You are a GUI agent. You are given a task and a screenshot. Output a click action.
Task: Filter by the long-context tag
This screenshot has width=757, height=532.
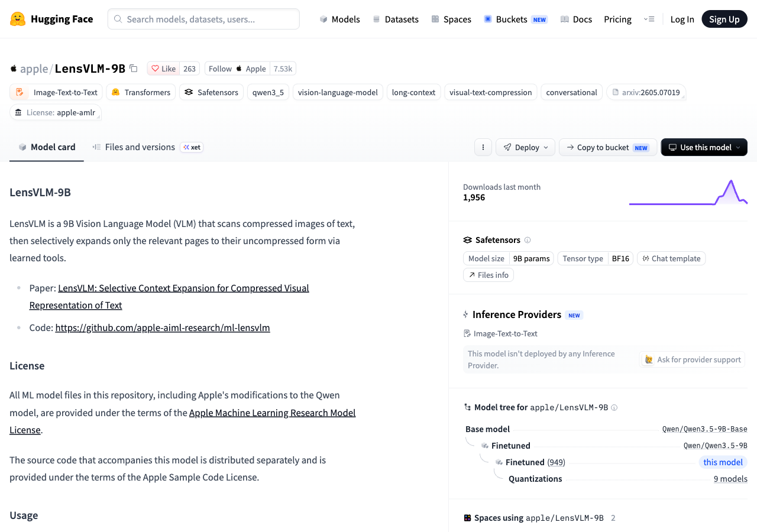[x=413, y=92]
